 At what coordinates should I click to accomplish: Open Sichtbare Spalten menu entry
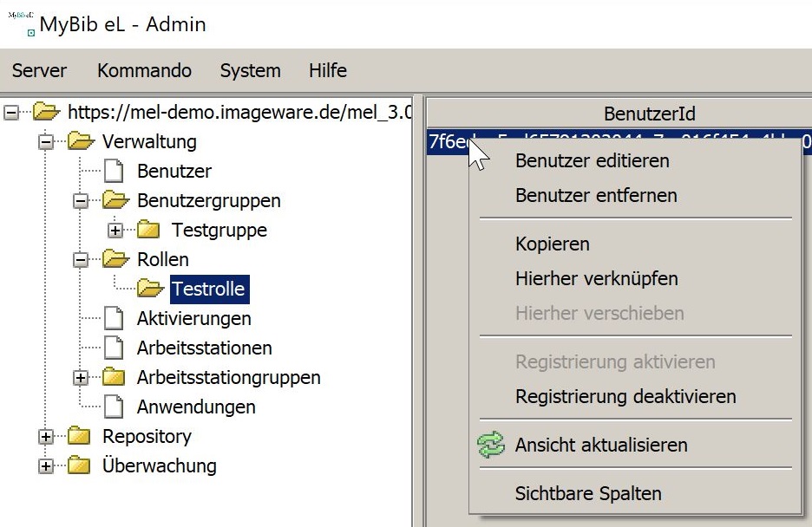coord(636,494)
